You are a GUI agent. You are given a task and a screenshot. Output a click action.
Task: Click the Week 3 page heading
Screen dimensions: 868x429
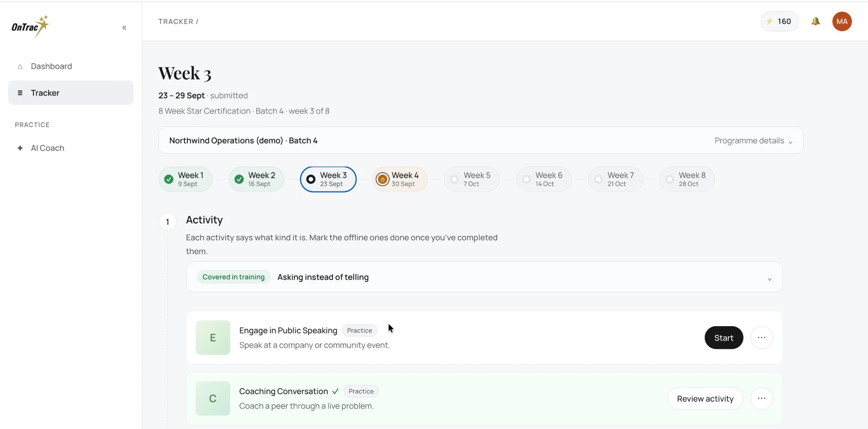pos(185,73)
